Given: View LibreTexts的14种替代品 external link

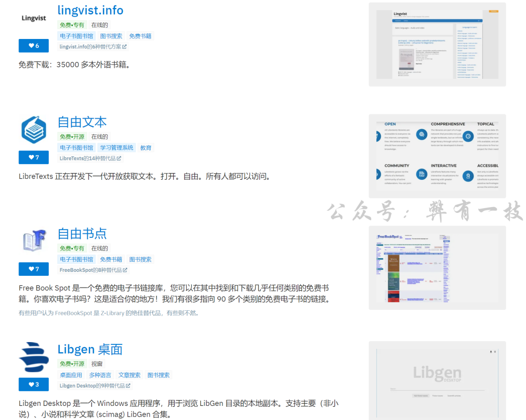Looking at the screenshot, I should click(x=90, y=158).
